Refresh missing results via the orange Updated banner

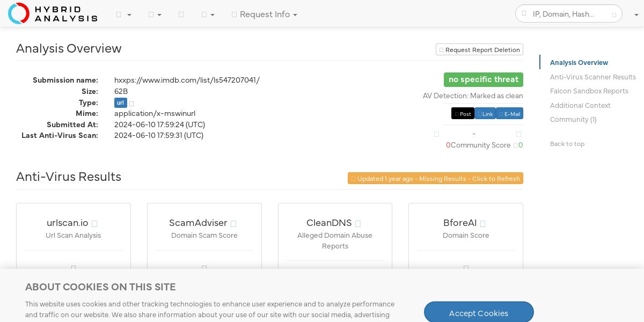point(435,178)
